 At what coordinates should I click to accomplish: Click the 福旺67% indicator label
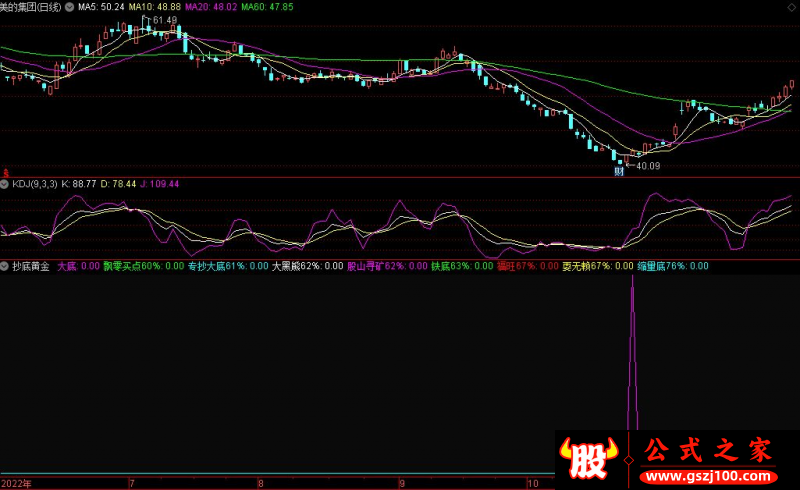click(x=517, y=267)
